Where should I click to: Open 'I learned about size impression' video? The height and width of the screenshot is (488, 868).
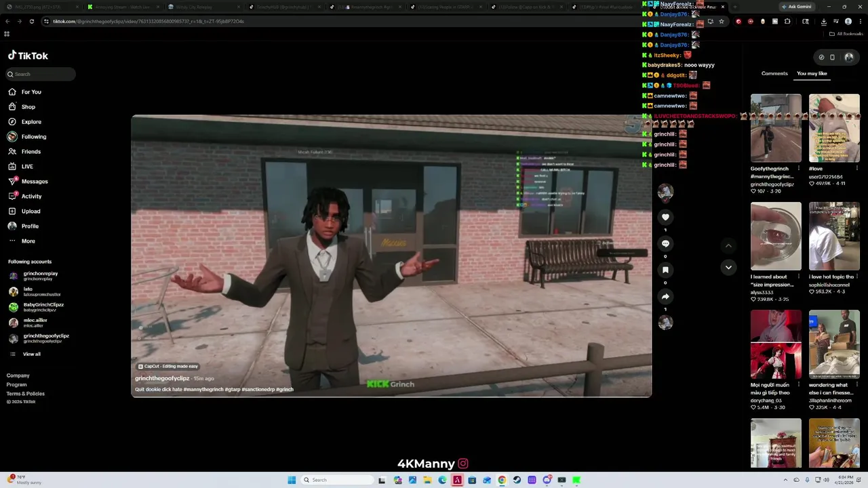776,236
